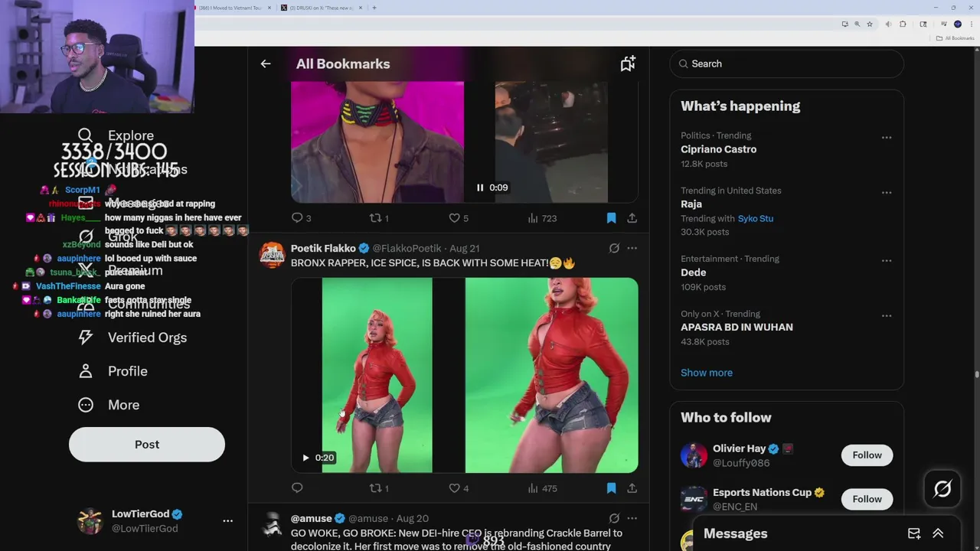Image resolution: width=980 pixels, height=551 pixels.
Task: Open a new browser tab
Action: (374, 8)
